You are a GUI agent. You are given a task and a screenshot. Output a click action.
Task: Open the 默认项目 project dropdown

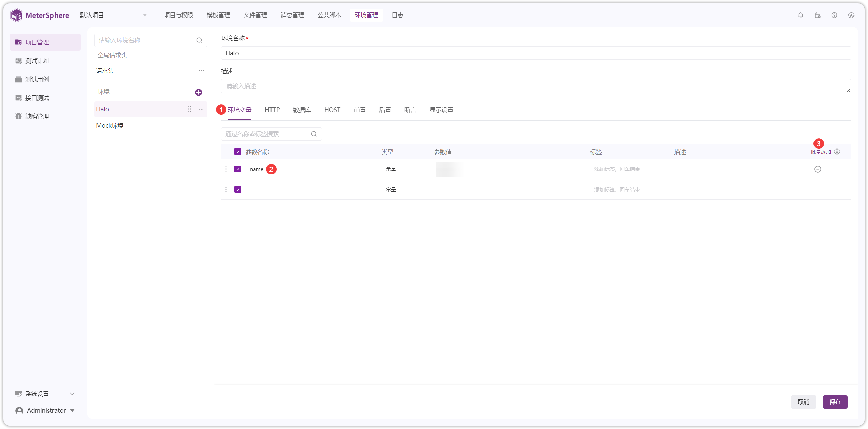pos(113,15)
